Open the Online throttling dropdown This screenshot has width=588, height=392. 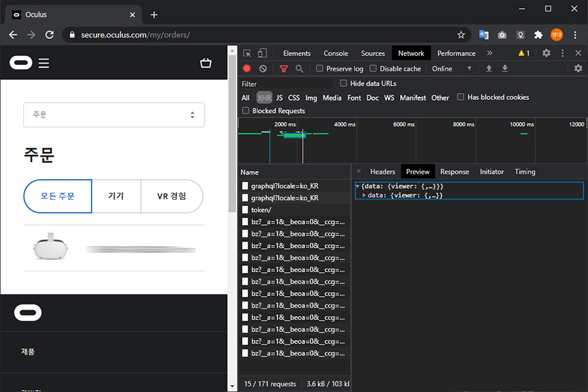451,68
